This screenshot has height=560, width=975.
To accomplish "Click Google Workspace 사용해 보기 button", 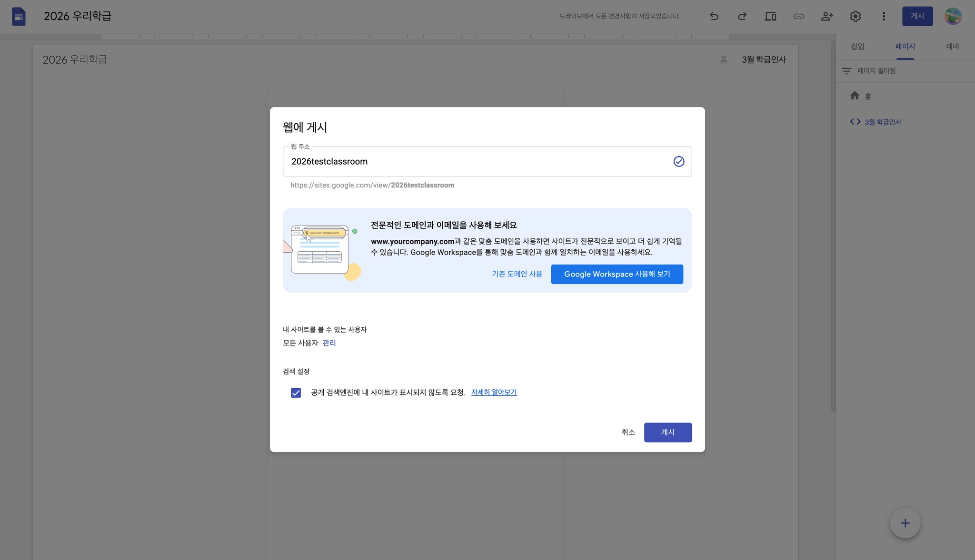I will click(x=617, y=274).
